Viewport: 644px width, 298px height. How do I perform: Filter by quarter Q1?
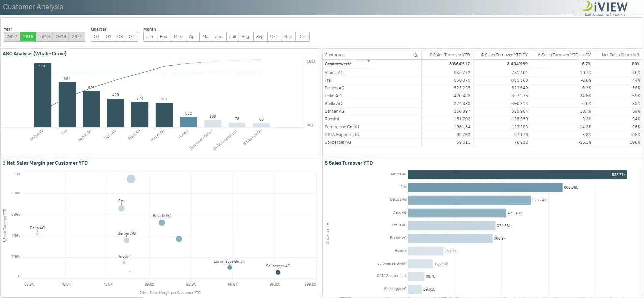coord(97,37)
